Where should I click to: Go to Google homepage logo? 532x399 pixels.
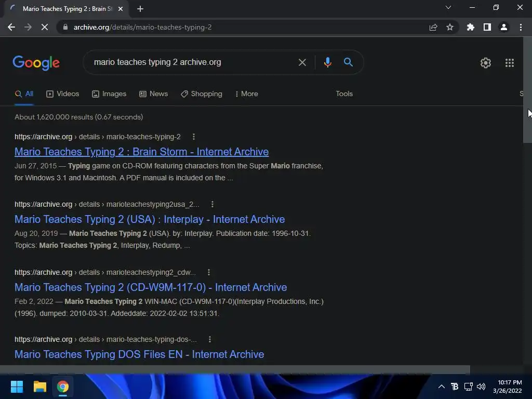[36, 63]
